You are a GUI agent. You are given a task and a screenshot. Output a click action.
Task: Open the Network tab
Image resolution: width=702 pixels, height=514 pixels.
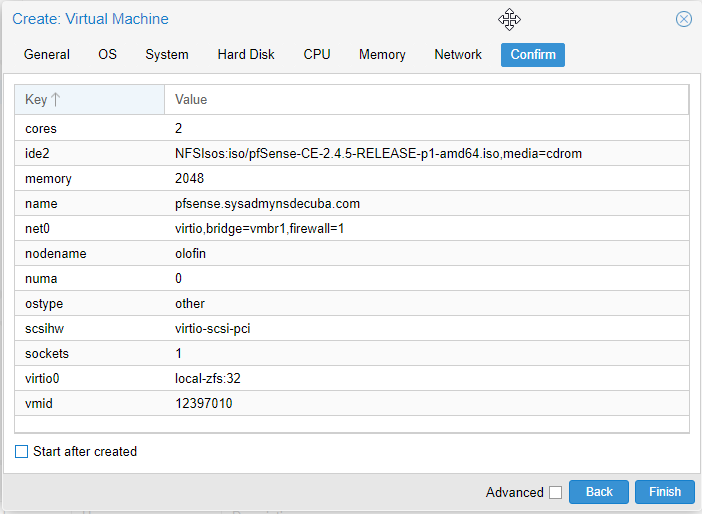point(458,55)
